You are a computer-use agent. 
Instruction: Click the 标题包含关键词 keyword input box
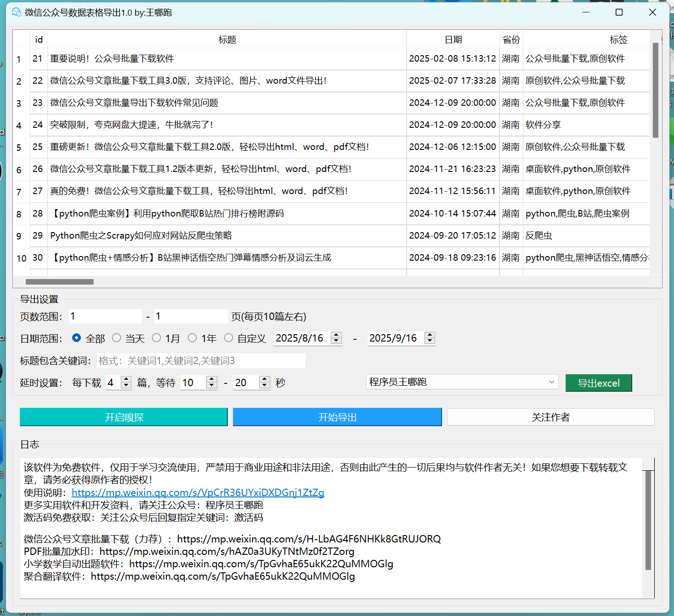(x=201, y=361)
